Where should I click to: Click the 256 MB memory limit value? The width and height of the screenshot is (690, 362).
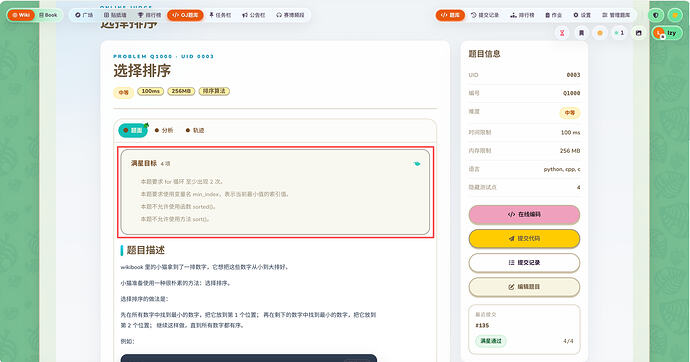[x=570, y=150]
